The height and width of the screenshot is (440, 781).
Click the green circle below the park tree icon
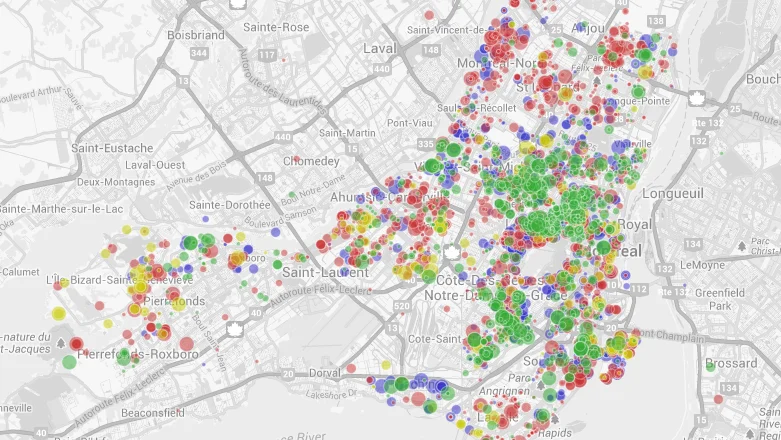pos(68,361)
